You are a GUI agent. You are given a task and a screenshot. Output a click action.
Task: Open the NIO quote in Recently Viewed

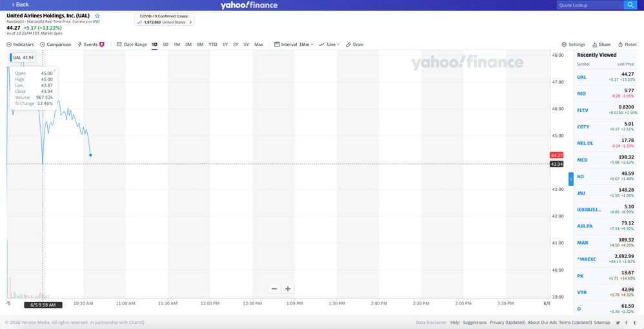coord(582,94)
